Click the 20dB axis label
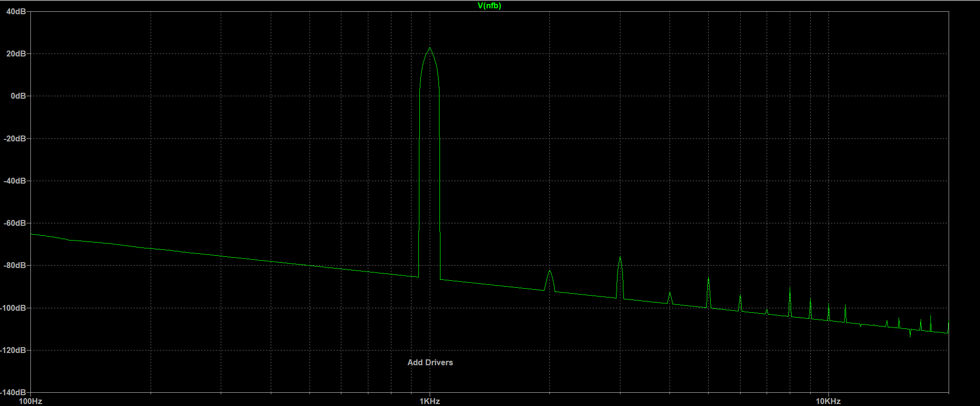This screenshot has width=980, height=406. 16,54
